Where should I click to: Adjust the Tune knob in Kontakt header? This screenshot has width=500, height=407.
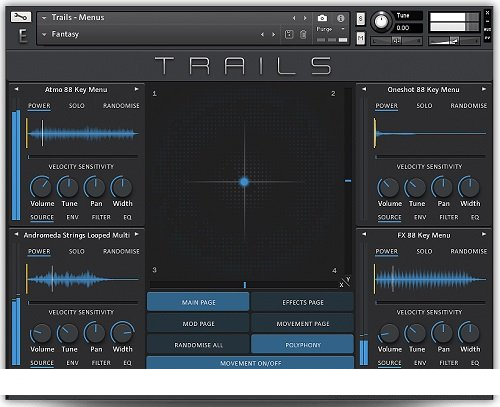coord(381,22)
